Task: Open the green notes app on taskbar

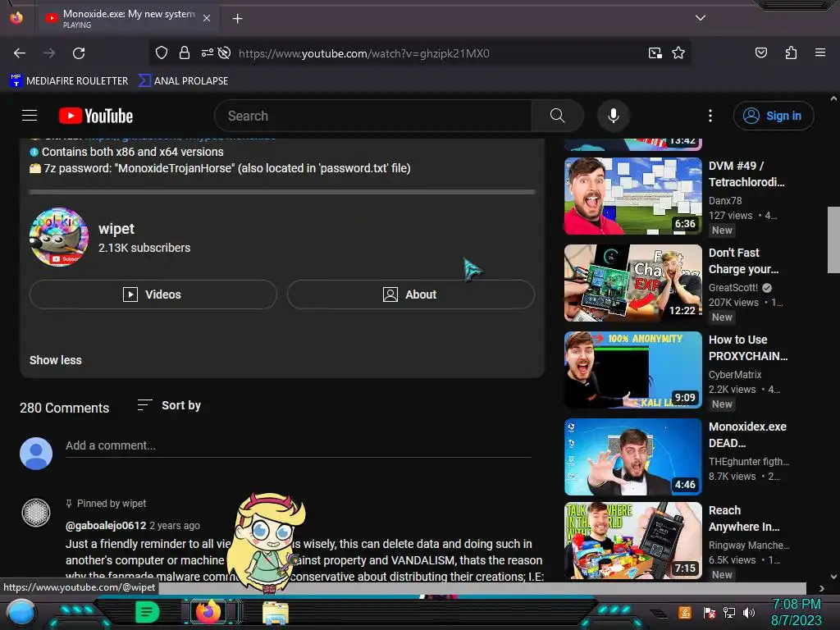Action: pyautogui.click(x=147, y=612)
